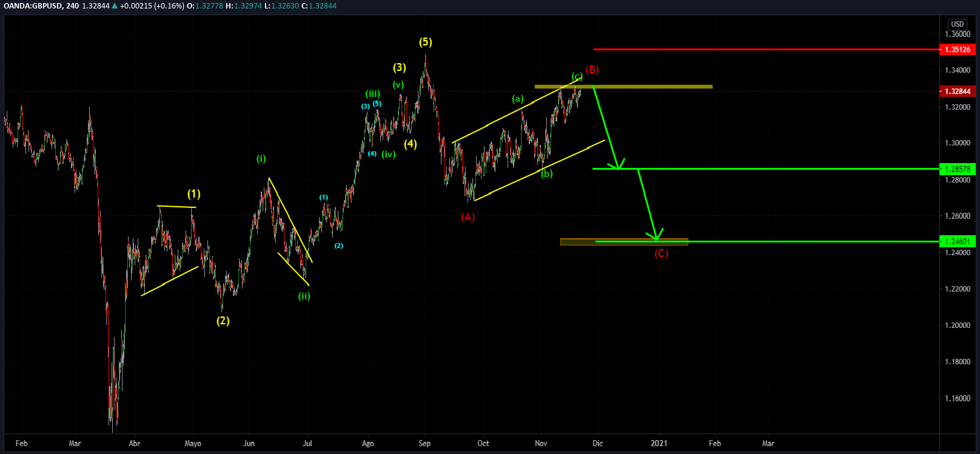Open the USD currency selector
This screenshot has width=980, height=454.
click(958, 24)
